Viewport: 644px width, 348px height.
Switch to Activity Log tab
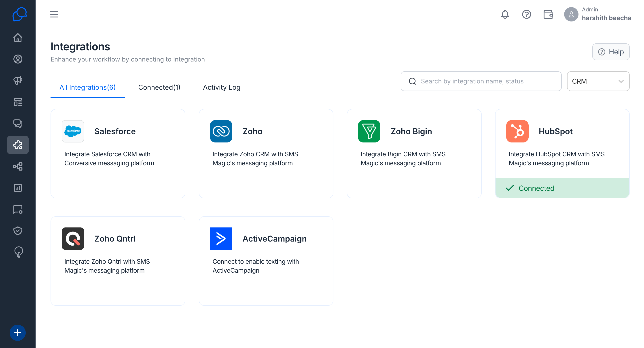coord(222,87)
